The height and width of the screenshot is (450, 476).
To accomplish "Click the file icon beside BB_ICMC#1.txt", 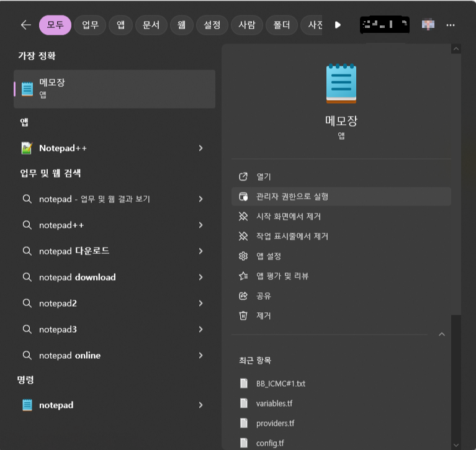I will (244, 384).
